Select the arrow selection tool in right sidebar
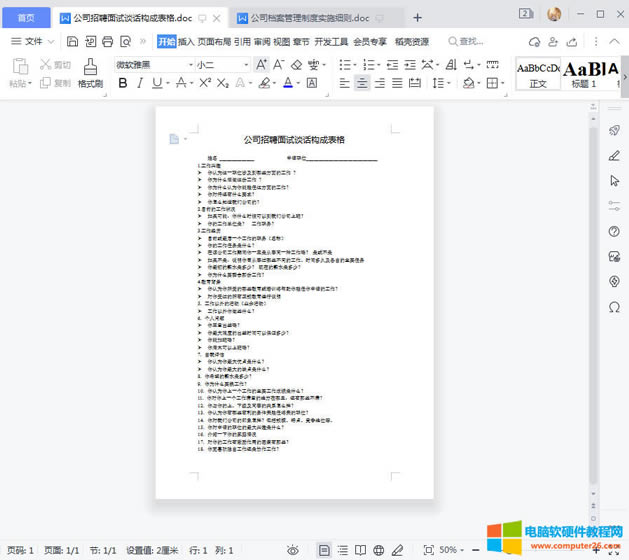Image resolution: width=629 pixels, height=560 pixels. pos(615,181)
